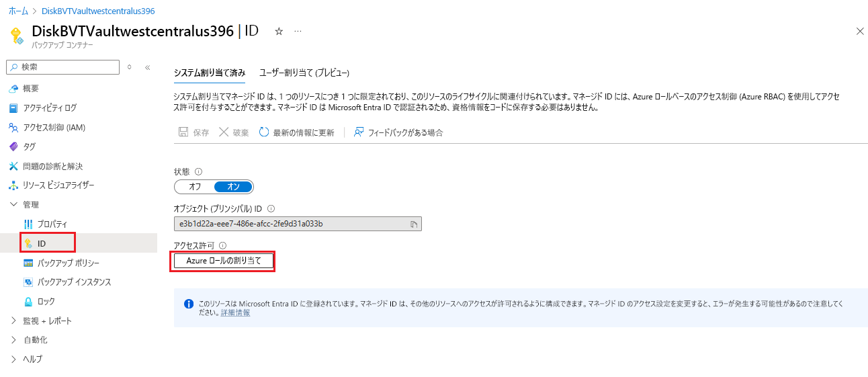Viewport: 868px width, 377px height.
Task: Click the バックアップ インスタンス icon
Action: pyautogui.click(x=28, y=282)
